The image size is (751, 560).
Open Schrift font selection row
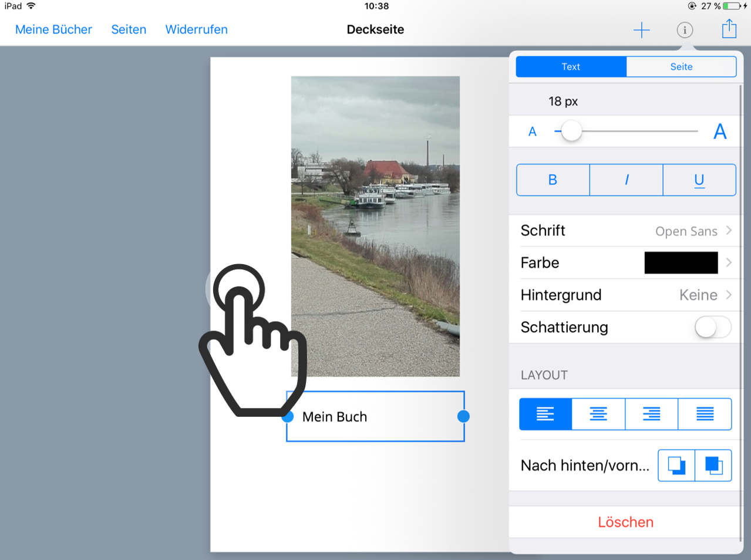tap(626, 231)
